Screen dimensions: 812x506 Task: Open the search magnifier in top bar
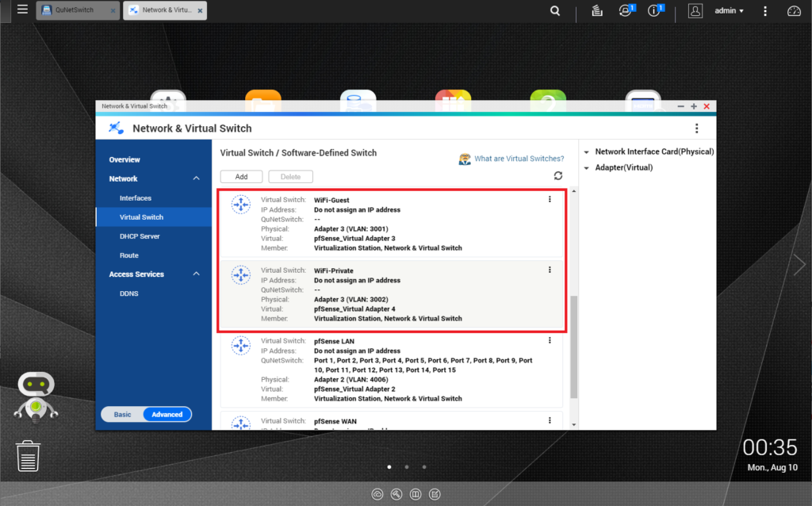tap(554, 10)
